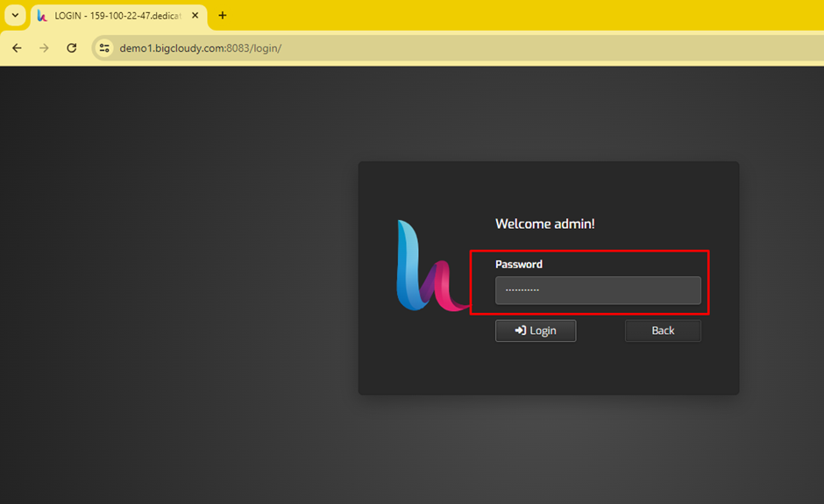824x504 pixels.
Task: Select the LOGIN tab
Action: [118, 17]
